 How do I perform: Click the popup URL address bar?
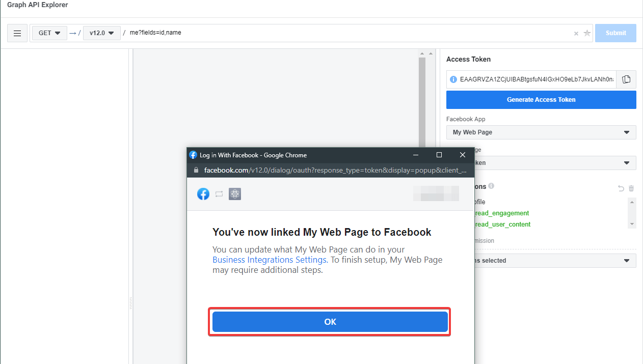(x=335, y=170)
